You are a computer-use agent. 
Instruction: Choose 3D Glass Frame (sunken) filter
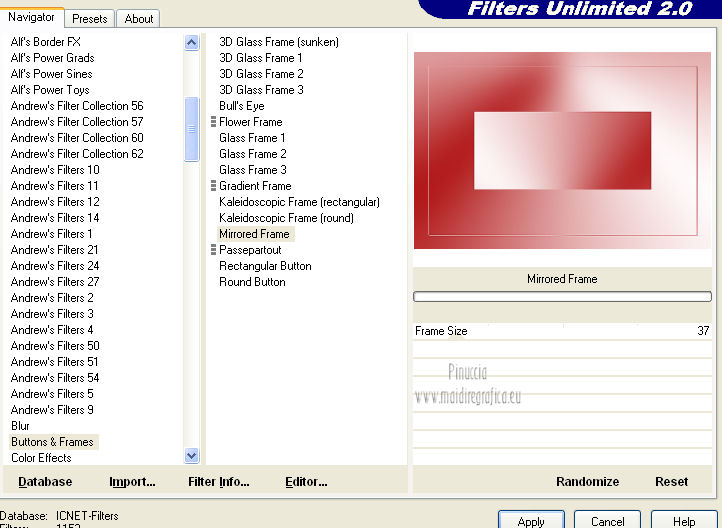[279, 42]
